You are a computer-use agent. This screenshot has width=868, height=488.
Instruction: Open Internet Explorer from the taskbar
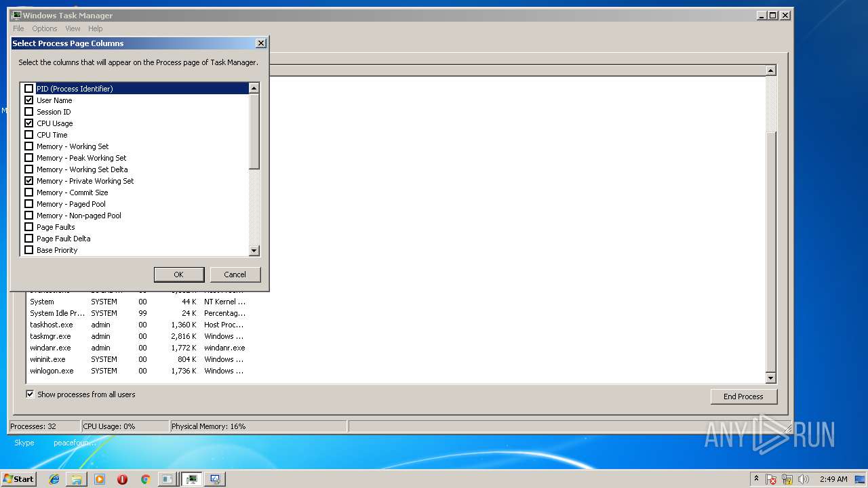point(55,479)
